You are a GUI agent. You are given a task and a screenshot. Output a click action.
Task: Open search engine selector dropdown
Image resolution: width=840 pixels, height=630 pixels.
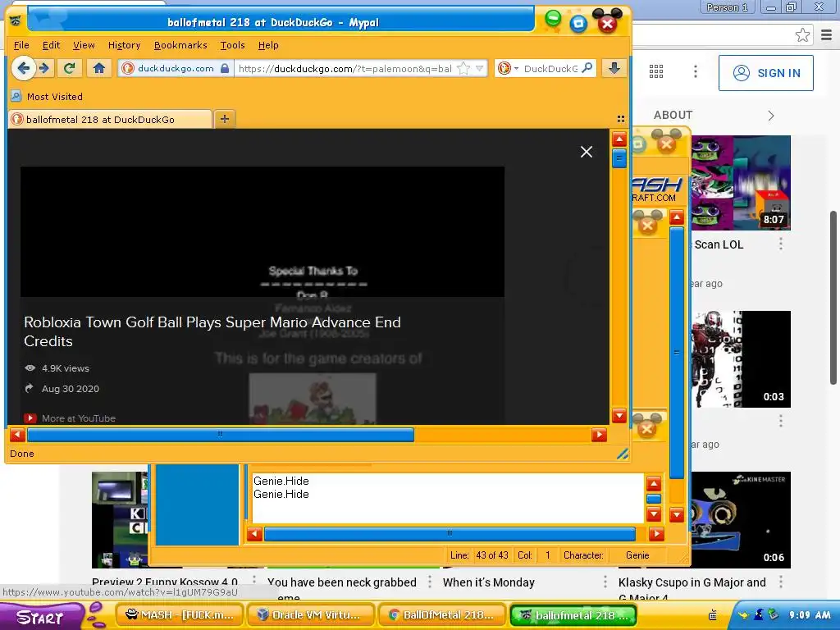(x=506, y=69)
